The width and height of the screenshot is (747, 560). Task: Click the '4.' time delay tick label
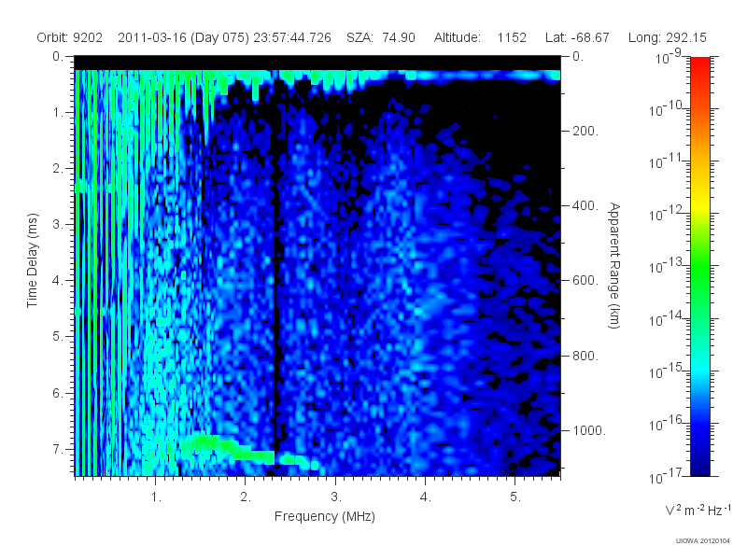pos(57,281)
